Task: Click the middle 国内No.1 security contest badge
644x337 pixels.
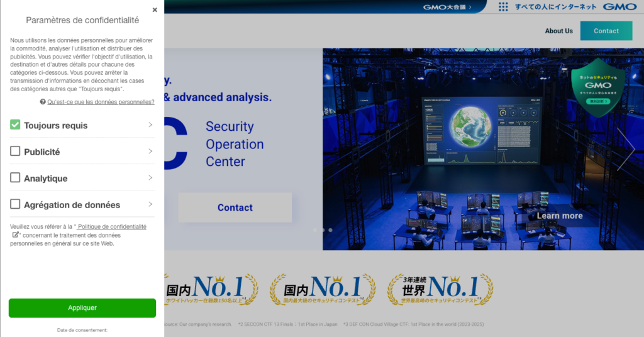Action: pos(323,289)
